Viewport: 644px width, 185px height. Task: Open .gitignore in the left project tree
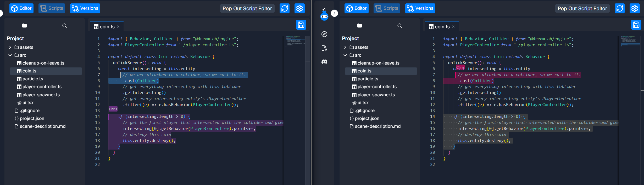46,110
